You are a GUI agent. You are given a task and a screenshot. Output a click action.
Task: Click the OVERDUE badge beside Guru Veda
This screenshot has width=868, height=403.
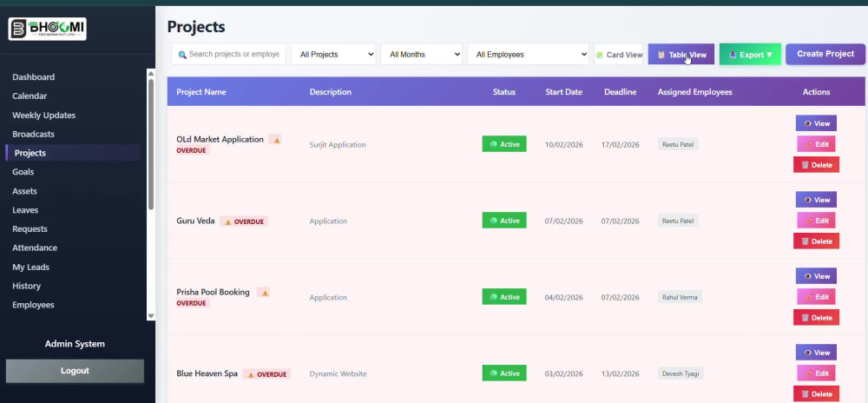point(244,221)
